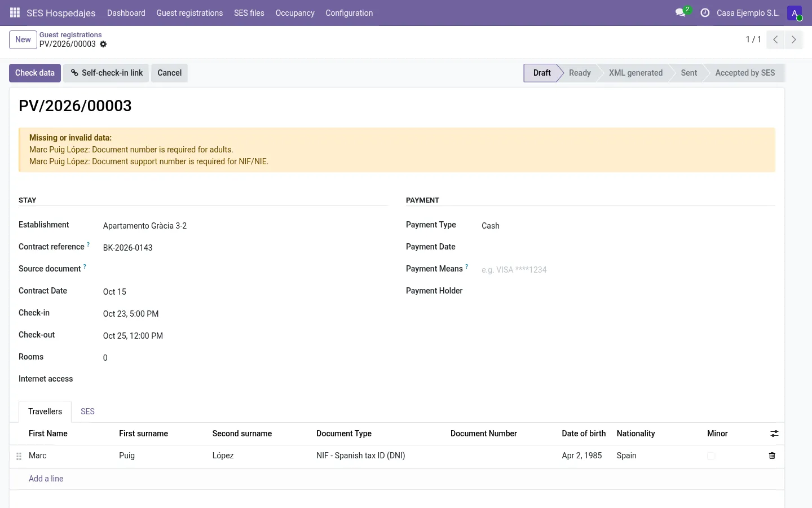
Task: Open the Payment Date picker field
Action: 628,248
